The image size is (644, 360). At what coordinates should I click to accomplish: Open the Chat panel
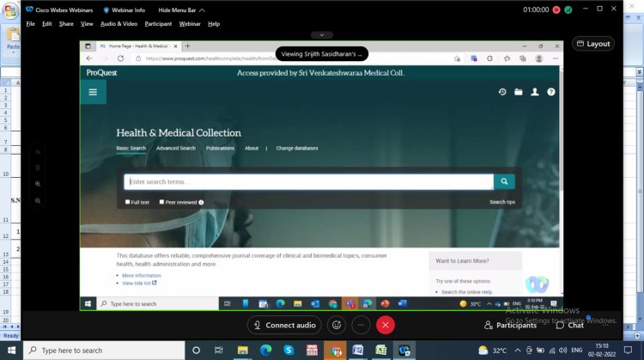point(570,325)
